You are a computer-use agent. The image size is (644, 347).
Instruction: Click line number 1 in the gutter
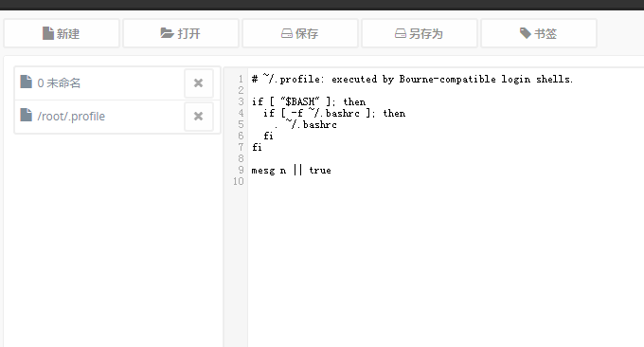(x=241, y=79)
